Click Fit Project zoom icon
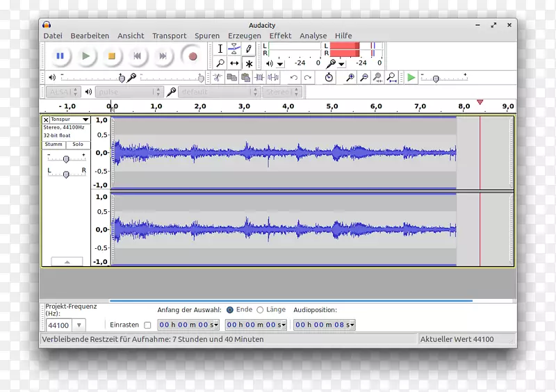Image resolution: width=556 pixels, height=392 pixels. pyautogui.click(x=391, y=77)
